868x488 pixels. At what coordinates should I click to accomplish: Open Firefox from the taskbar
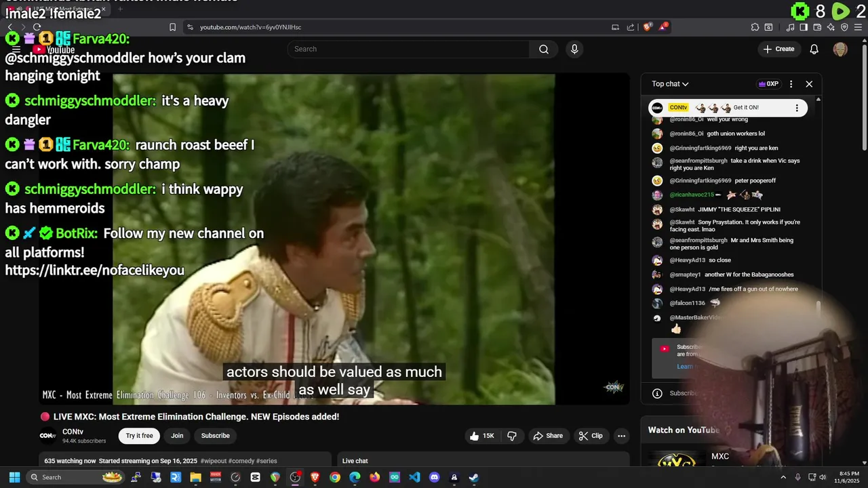pyautogui.click(x=374, y=477)
